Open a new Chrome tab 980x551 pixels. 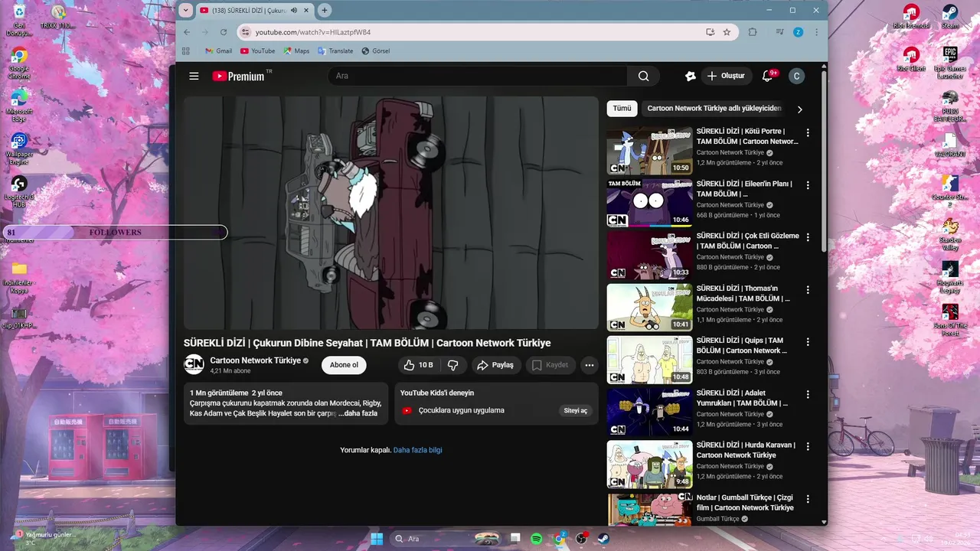[x=325, y=11]
